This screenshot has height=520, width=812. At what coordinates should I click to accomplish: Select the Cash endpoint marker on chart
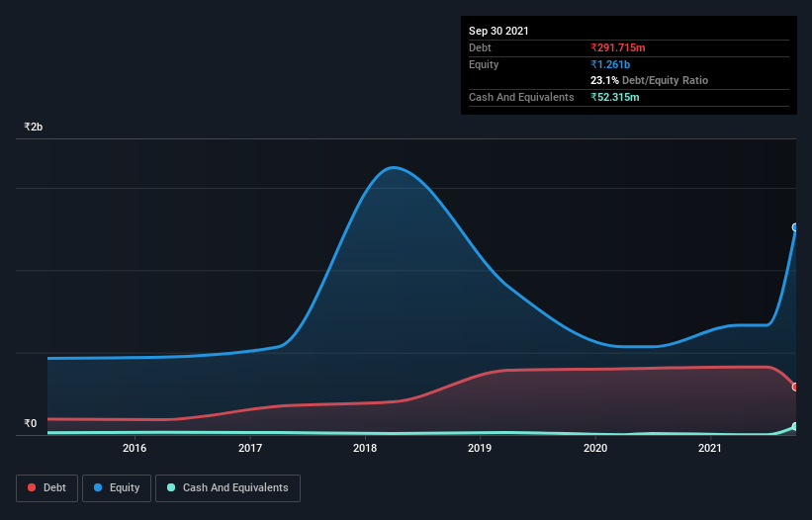[x=795, y=426]
